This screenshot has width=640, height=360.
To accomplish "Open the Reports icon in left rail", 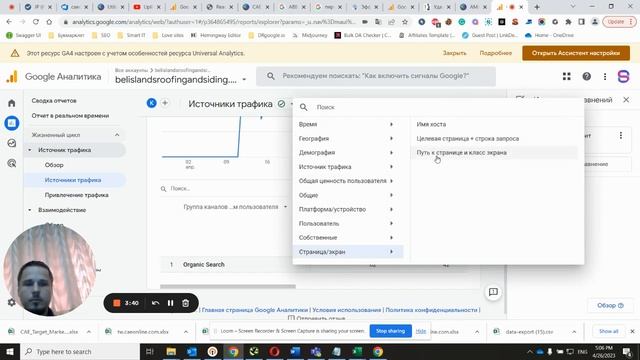I will (11, 123).
